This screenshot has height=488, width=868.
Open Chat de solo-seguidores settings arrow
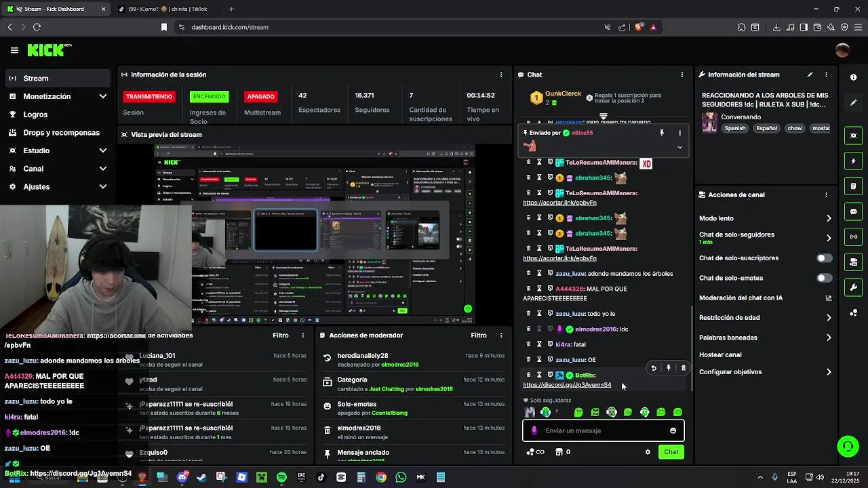coord(829,238)
